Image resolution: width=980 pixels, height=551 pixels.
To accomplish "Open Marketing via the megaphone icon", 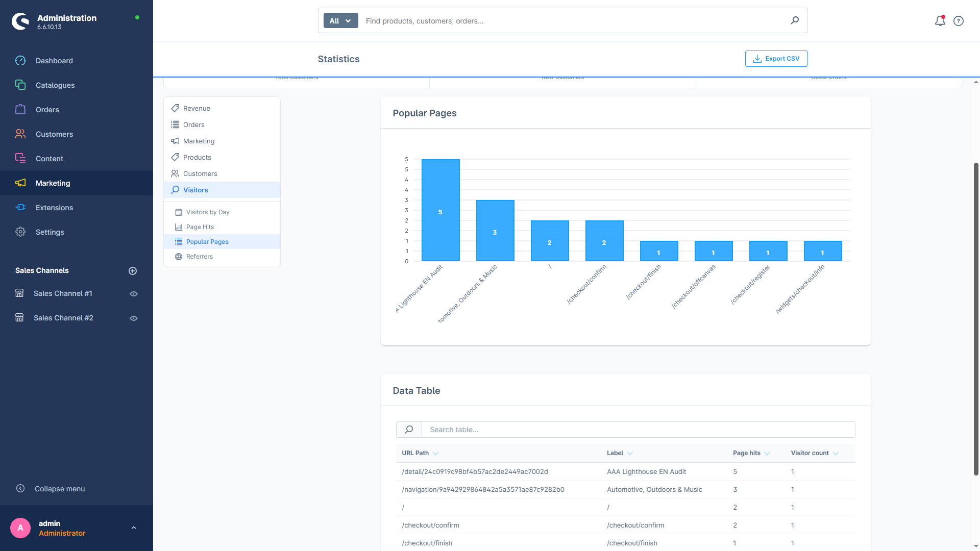I will click(20, 183).
